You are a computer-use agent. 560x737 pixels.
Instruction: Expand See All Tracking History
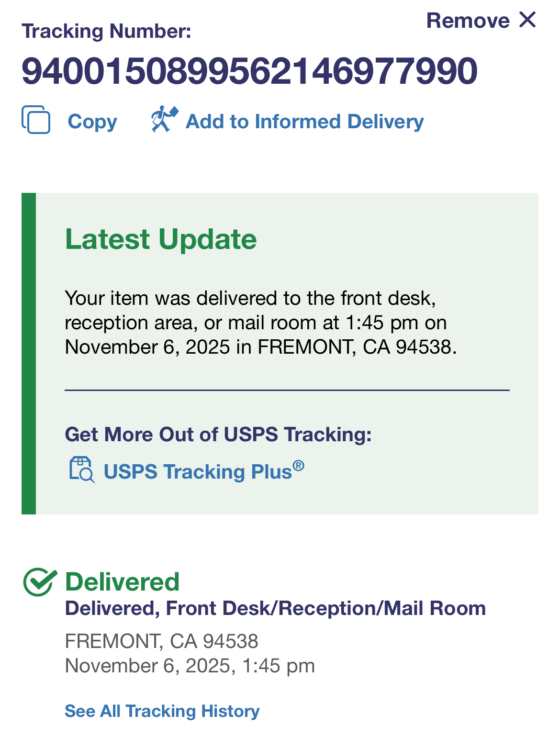tap(162, 711)
